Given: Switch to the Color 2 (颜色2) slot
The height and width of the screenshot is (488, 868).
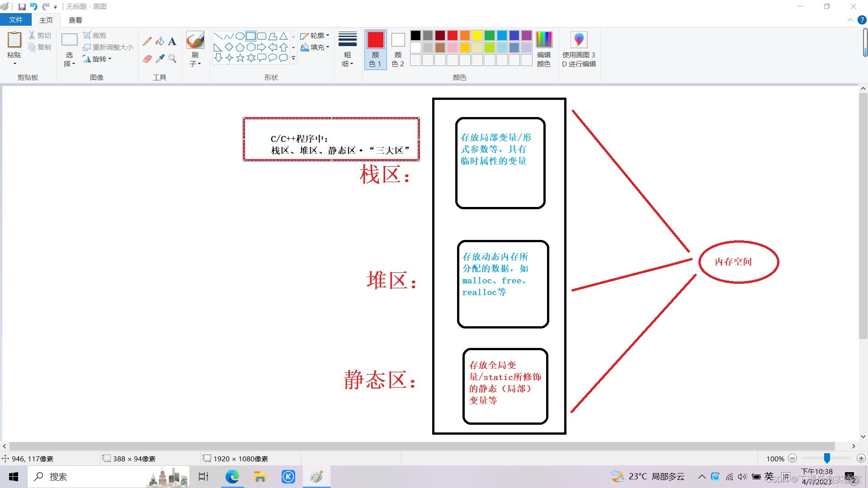Looking at the screenshot, I should [397, 48].
